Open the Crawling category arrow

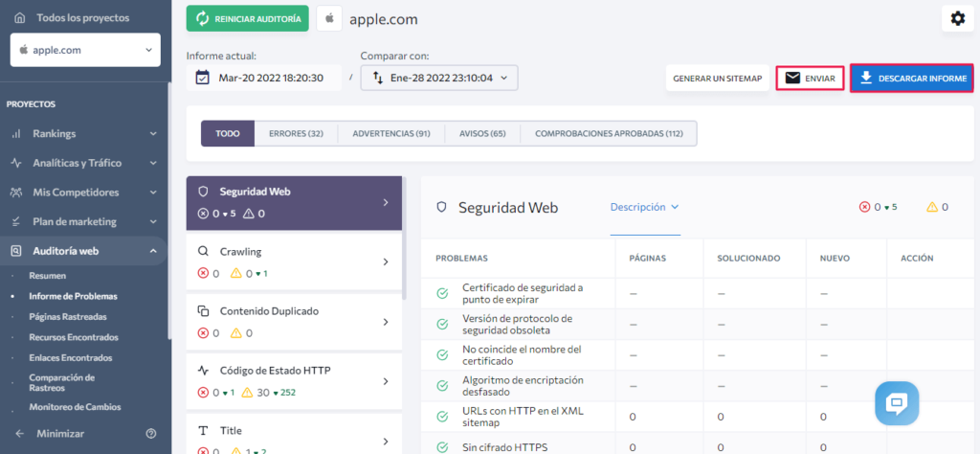coord(386,262)
